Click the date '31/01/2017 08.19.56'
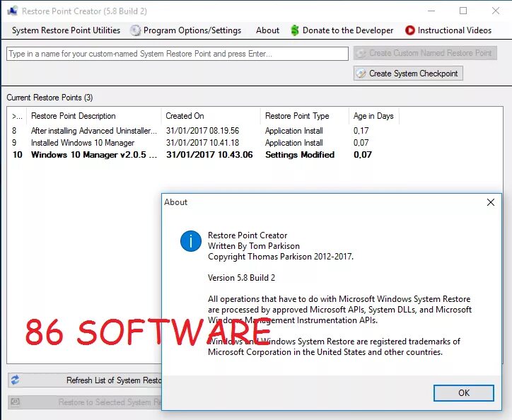 coord(202,131)
